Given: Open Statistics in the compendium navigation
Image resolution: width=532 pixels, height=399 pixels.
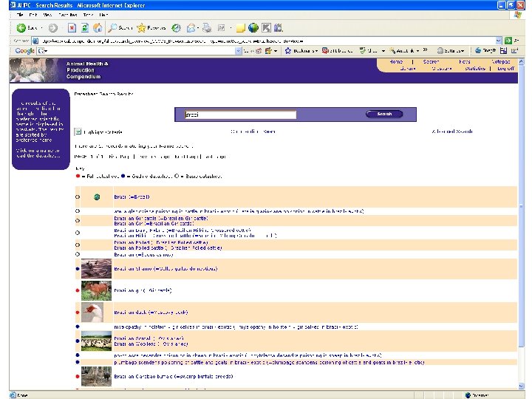Looking at the screenshot, I should coord(475,69).
